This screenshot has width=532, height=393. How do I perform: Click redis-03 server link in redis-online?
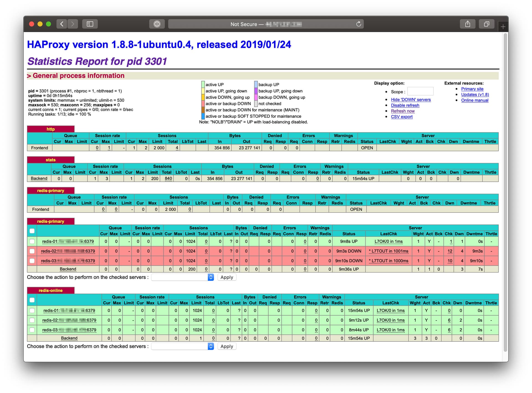click(x=69, y=330)
